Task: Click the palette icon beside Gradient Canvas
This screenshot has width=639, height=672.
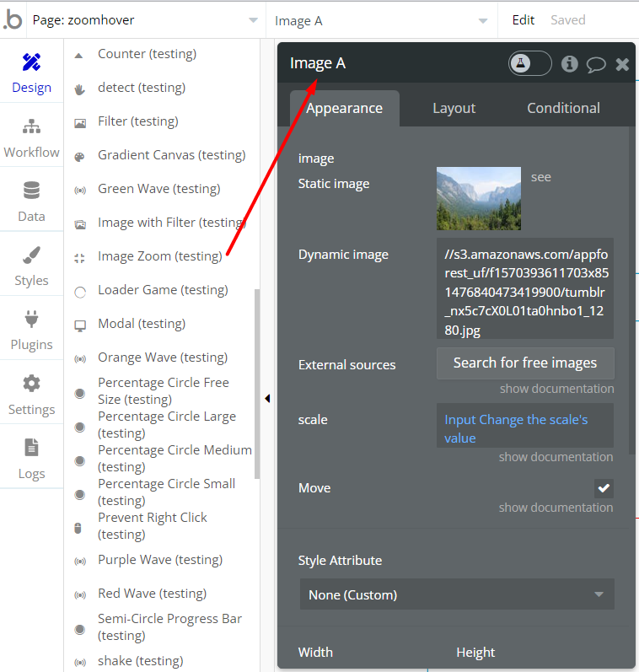Action: click(x=80, y=157)
